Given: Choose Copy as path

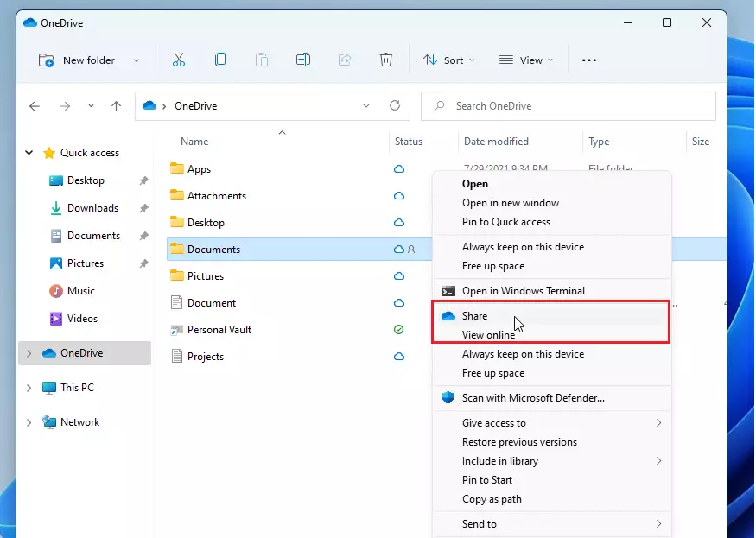Looking at the screenshot, I should point(552,499).
